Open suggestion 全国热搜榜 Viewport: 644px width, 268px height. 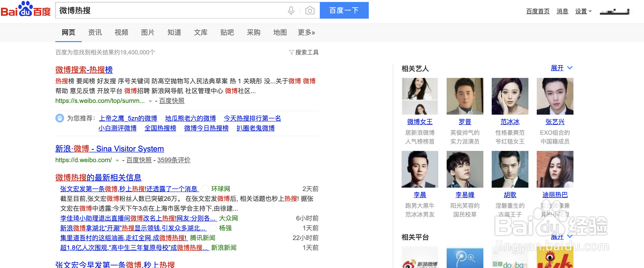[160, 128]
